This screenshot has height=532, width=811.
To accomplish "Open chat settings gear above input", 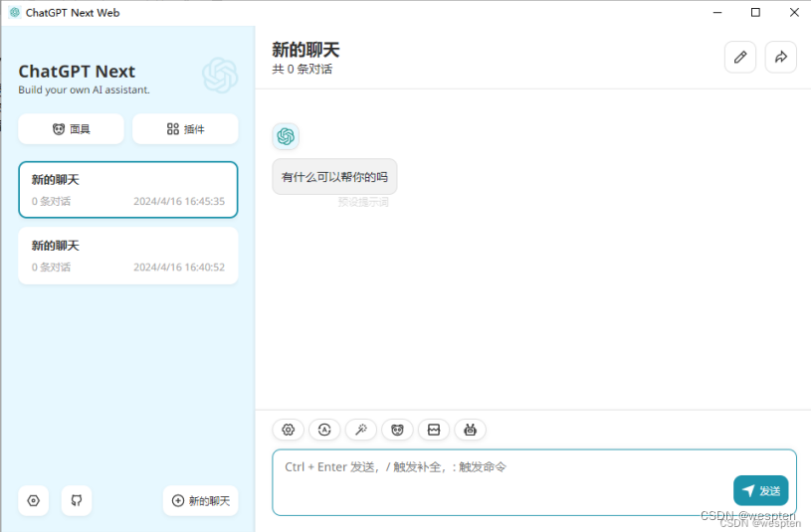I will [x=289, y=430].
